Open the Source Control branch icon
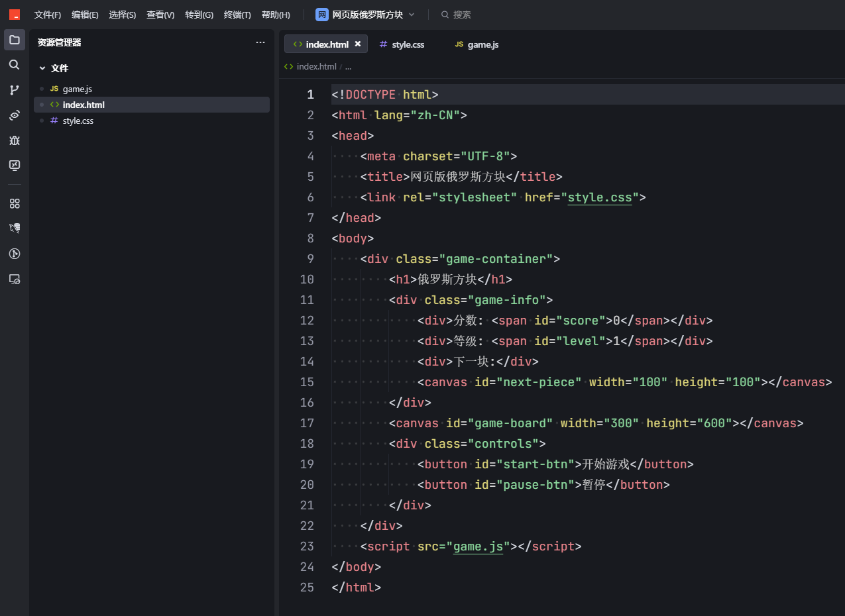This screenshot has height=616, width=845. point(14,90)
